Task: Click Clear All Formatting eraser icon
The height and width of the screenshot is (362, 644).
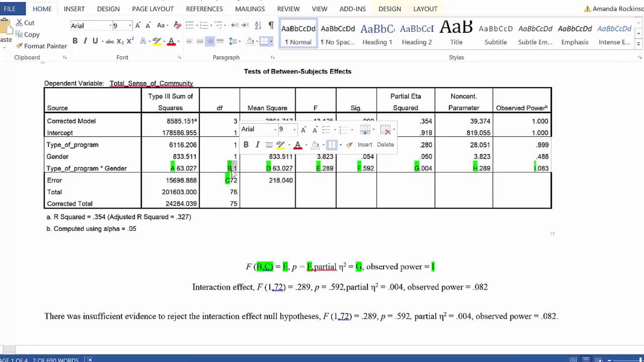Action: pos(177,25)
